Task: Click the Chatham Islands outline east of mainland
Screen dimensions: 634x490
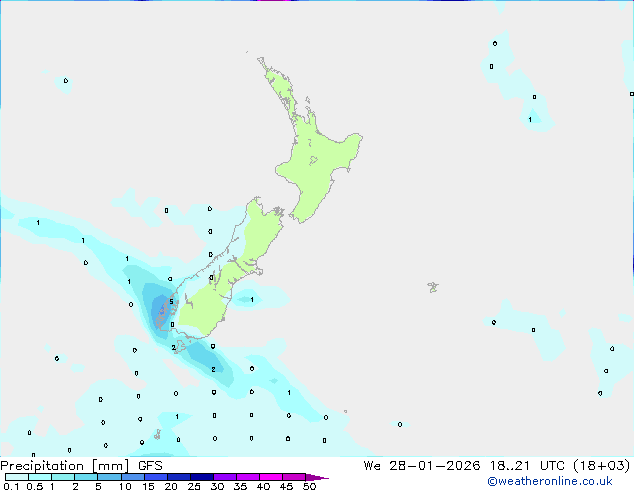Action: click(433, 287)
